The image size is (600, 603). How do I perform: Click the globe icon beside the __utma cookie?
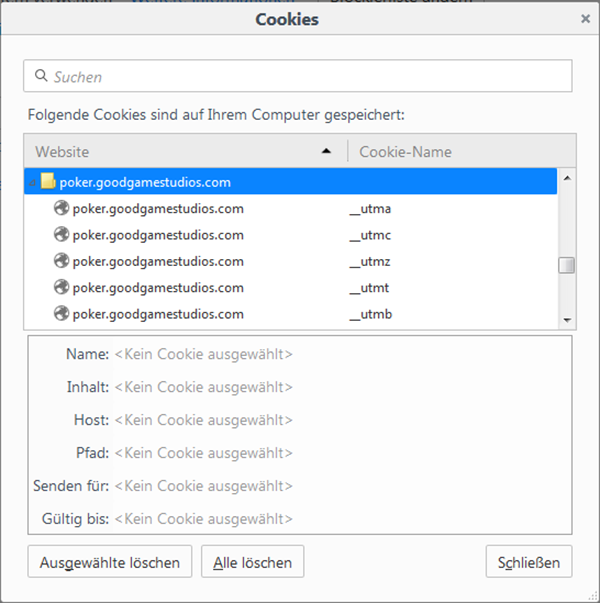click(62, 208)
